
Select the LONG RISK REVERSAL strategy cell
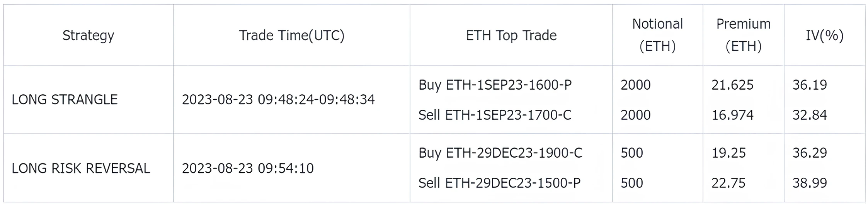pos(81,168)
